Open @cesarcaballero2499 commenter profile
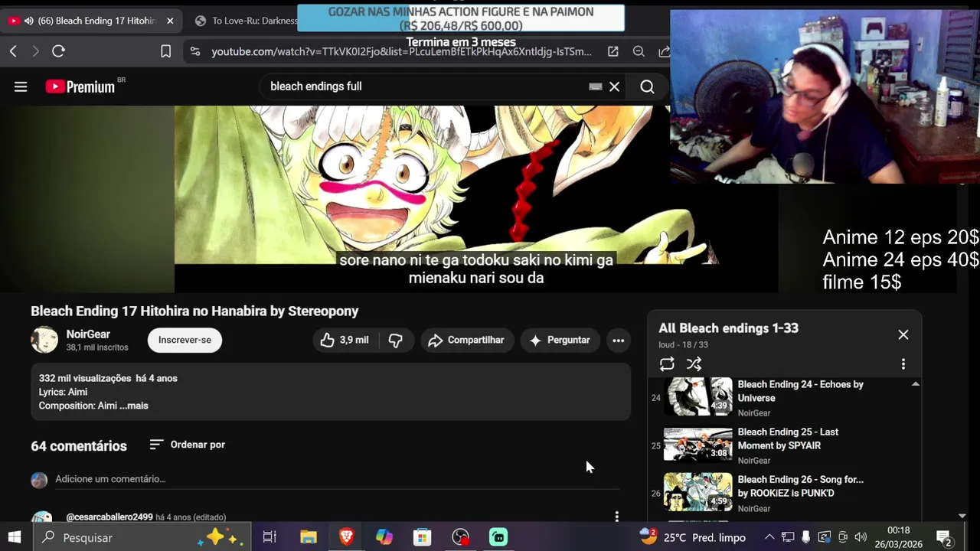 [x=109, y=517]
